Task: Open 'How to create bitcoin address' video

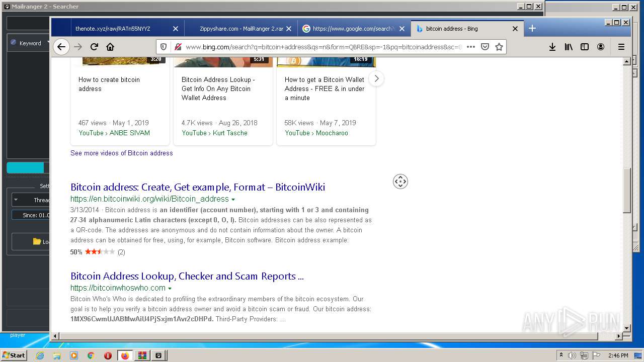Action: (x=109, y=84)
